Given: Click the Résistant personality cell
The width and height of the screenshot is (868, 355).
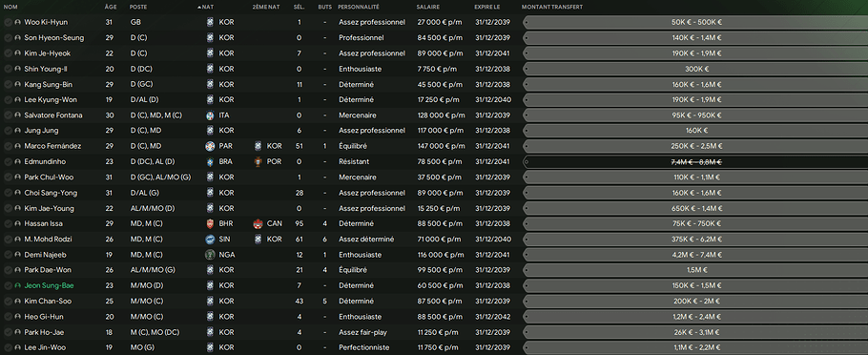Looking at the screenshot, I should pyautogui.click(x=353, y=161).
